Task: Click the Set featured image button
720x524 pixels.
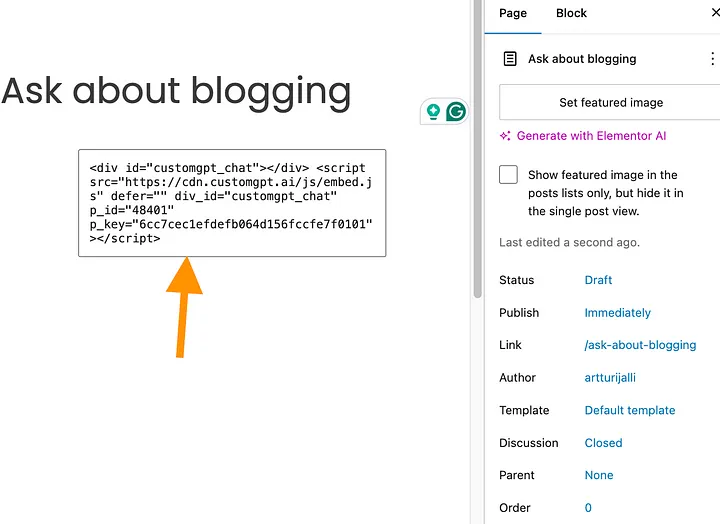Action: (x=610, y=103)
